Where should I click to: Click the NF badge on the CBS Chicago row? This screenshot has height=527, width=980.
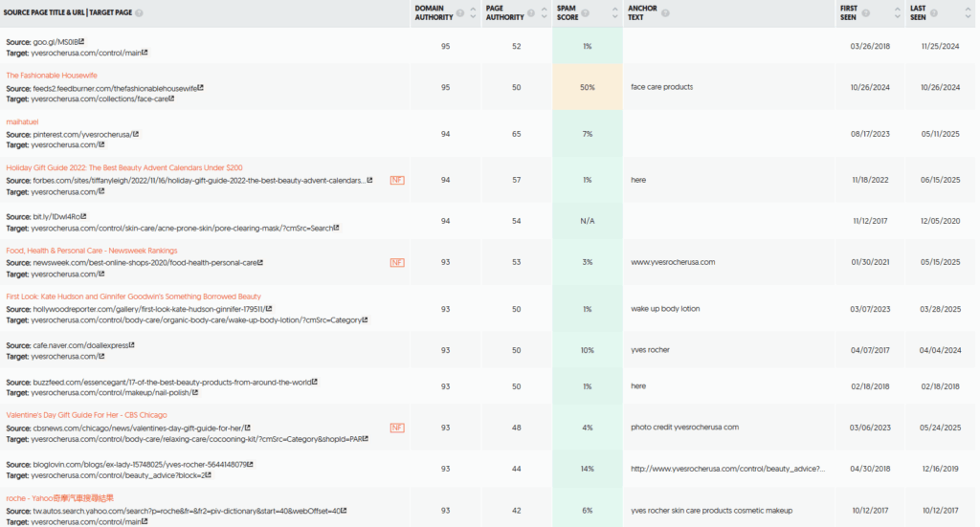pos(397,428)
